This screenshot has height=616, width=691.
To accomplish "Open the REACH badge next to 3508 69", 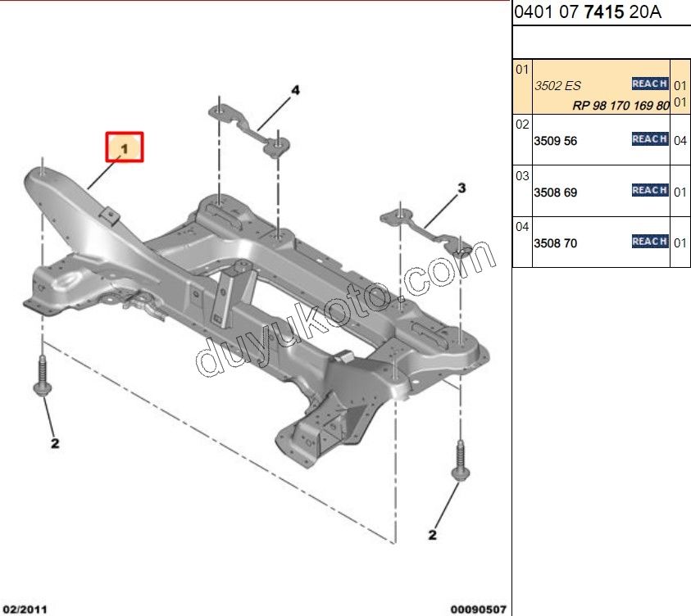I will 649,190.
